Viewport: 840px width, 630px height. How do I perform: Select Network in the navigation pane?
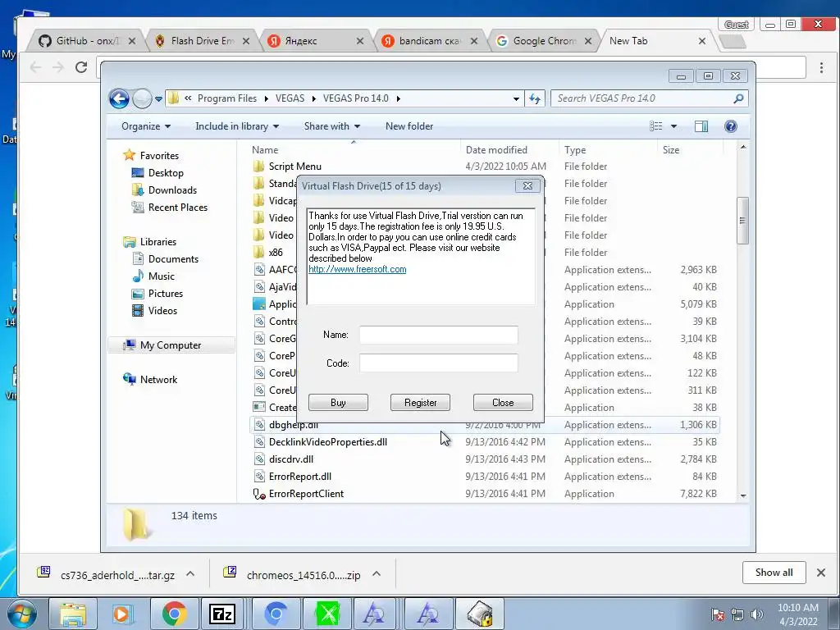pyautogui.click(x=158, y=380)
